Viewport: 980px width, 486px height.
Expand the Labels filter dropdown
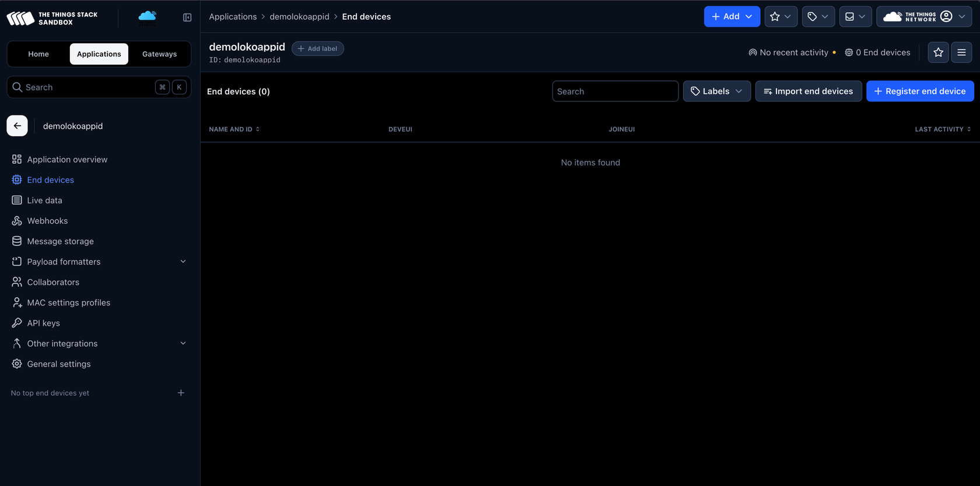pyautogui.click(x=716, y=91)
